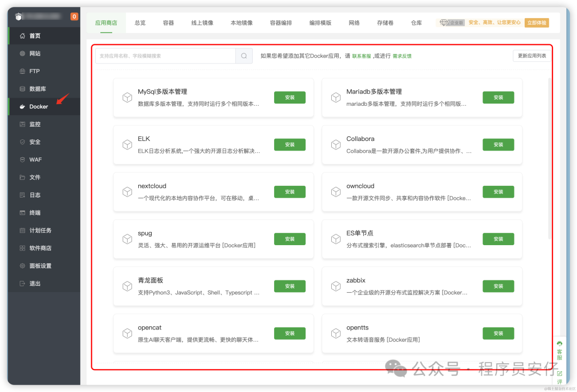
Task: Click the orange notification badge 0
Action: coord(74,16)
